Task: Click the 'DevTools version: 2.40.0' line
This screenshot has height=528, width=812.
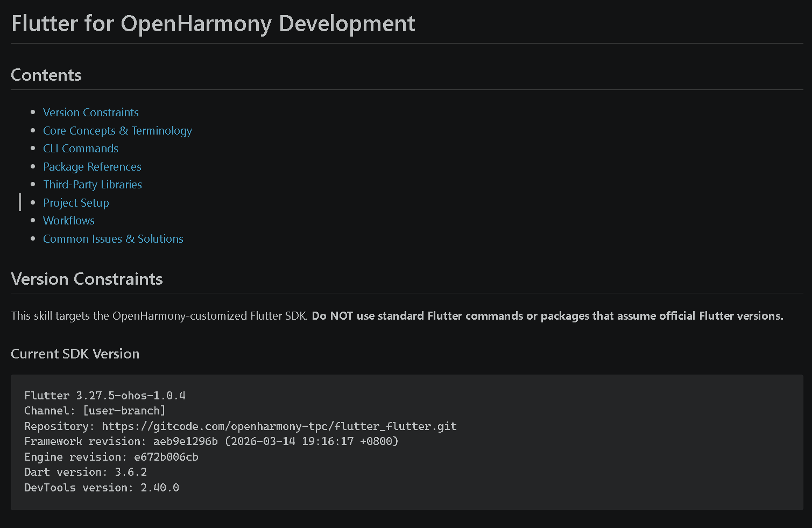Action: pos(102,488)
